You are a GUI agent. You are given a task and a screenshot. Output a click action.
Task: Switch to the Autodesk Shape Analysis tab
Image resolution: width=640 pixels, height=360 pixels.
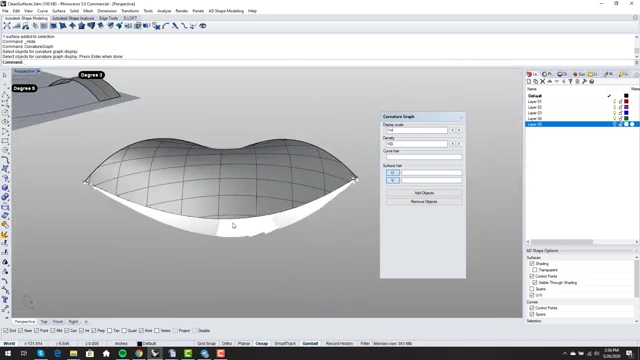[x=73, y=18]
